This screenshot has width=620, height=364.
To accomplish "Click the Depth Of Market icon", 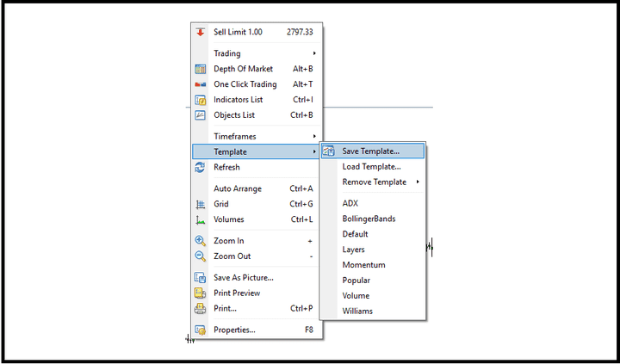I will click(x=200, y=69).
